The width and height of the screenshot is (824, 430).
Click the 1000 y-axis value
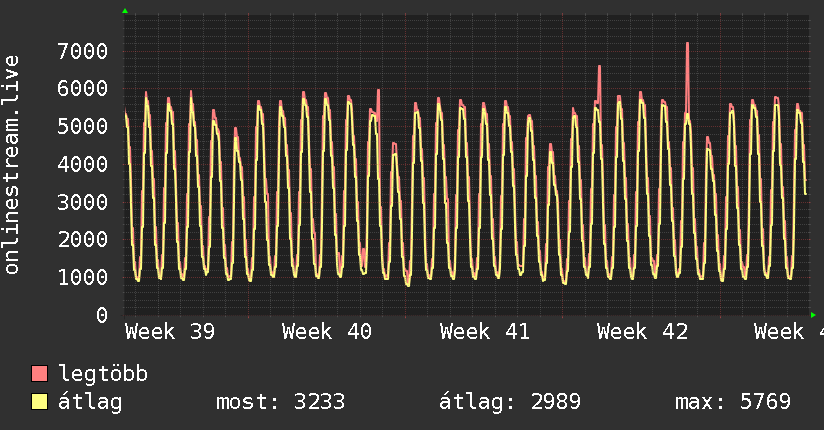pos(83,278)
